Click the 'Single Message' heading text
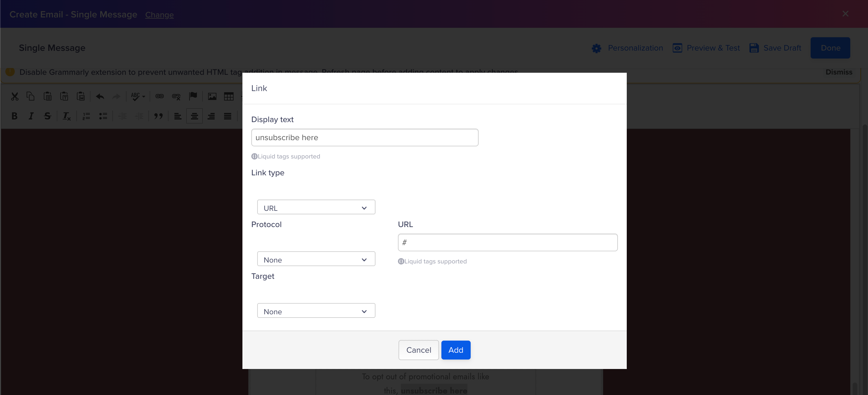Image resolution: width=868 pixels, height=395 pixels. pyautogui.click(x=52, y=48)
